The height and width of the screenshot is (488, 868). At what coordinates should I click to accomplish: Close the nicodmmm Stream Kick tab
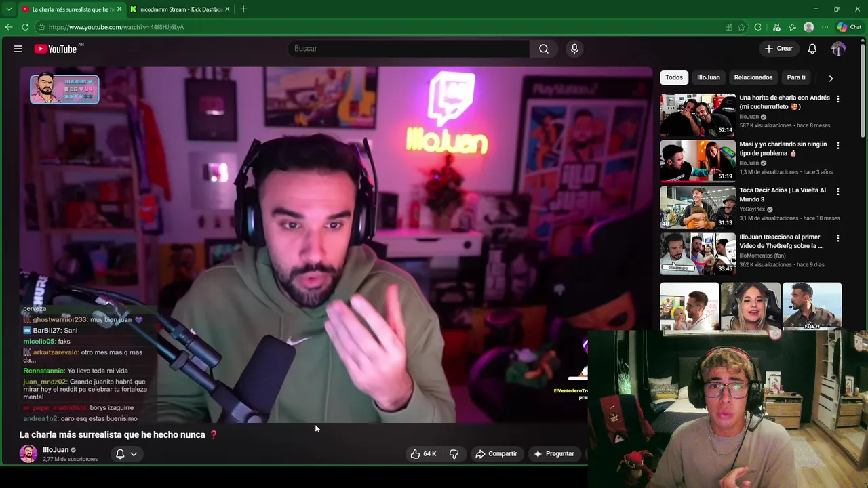coord(227,9)
